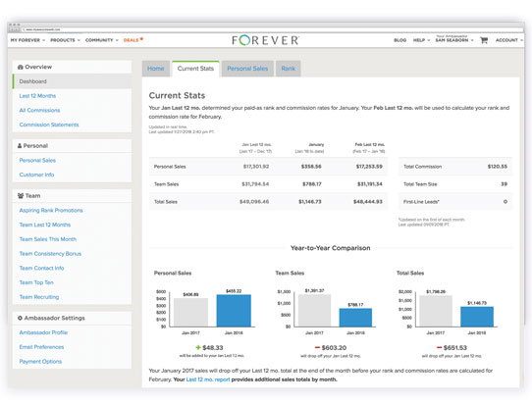Click the Total Team Size value 39
The image size is (532, 403).
pos(505,184)
